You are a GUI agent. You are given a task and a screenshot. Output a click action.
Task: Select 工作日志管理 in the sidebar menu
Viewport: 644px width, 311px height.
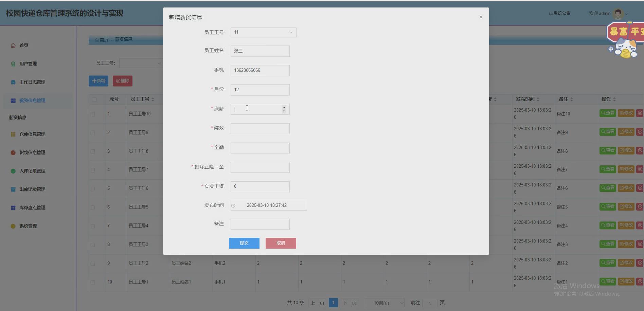tap(32, 82)
